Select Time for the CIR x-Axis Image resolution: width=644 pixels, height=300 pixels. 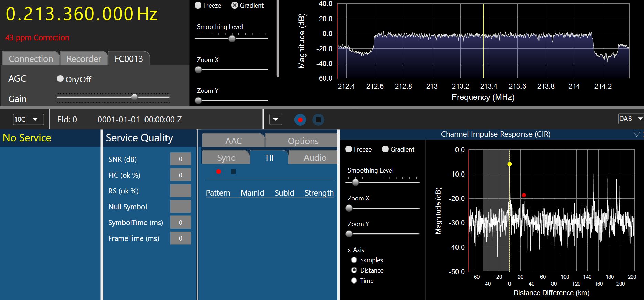click(354, 281)
